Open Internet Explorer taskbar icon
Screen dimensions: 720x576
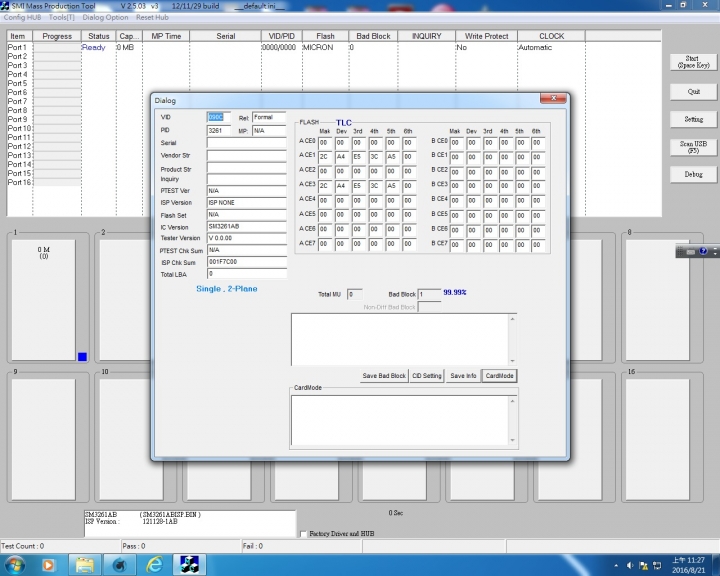click(x=154, y=565)
